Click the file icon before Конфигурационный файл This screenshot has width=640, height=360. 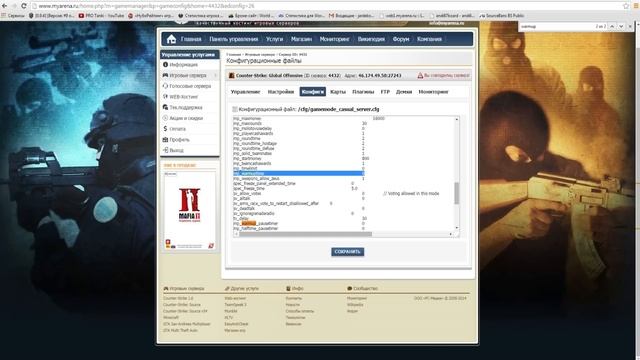click(x=235, y=109)
